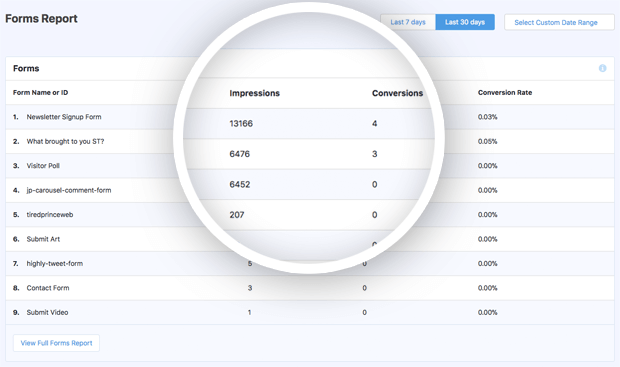Click the 0.05% conversion rate
This screenshot has height=367, width=620.
488,141
